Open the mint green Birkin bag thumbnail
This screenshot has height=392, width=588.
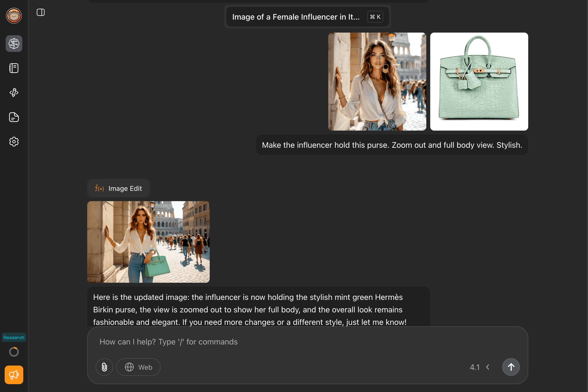[479, 82]
